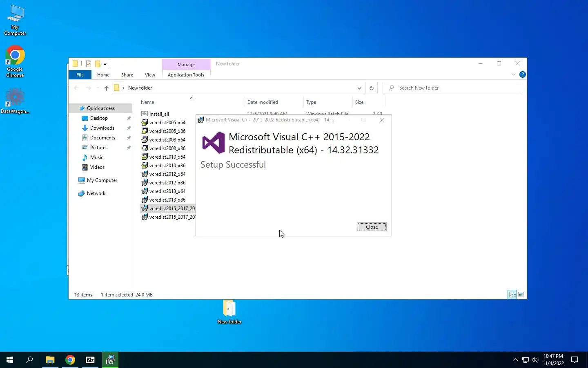Open Explorer Help question mark icon
Screen dimensions: 588x368
coord(522,74)
